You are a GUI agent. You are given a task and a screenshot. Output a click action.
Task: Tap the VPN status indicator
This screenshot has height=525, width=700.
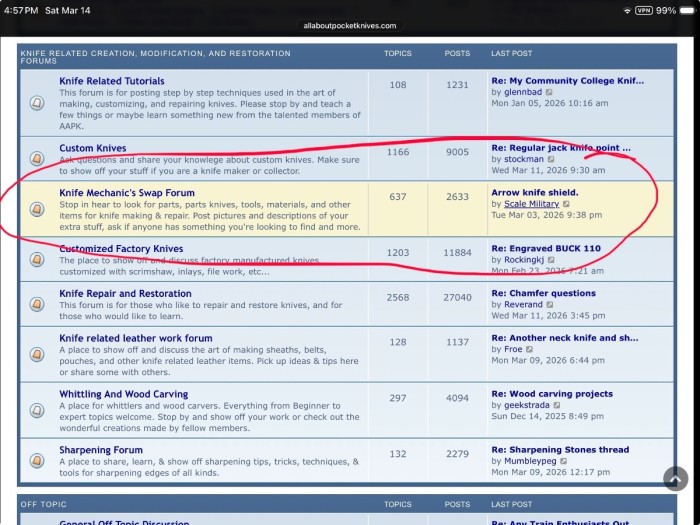(644, 10)
